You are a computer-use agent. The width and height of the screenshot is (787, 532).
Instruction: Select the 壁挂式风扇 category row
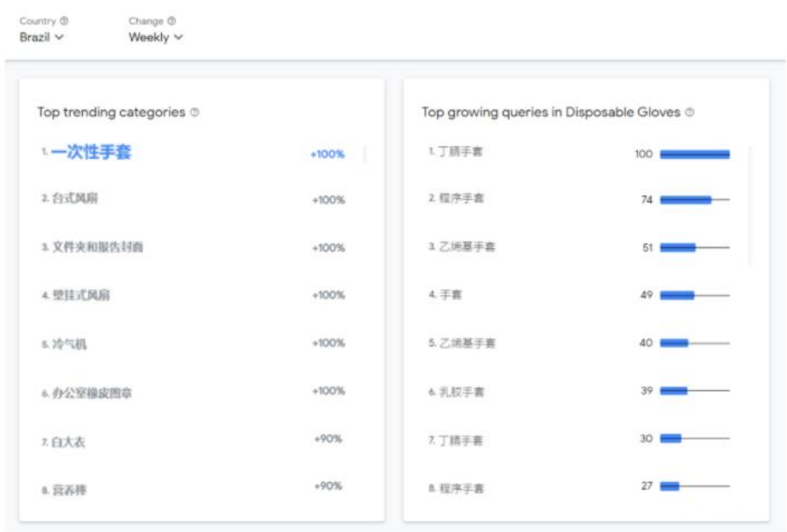(81, 296)
